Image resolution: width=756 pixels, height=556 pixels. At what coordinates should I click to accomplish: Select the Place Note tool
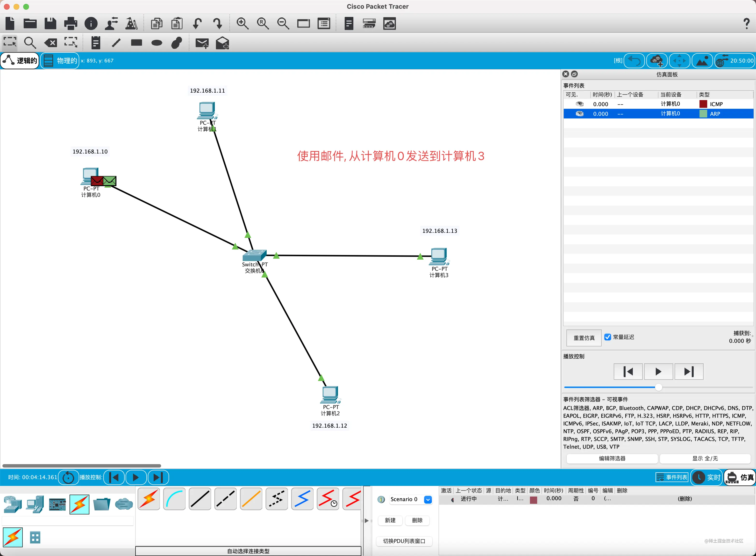(x=96, y=43)
